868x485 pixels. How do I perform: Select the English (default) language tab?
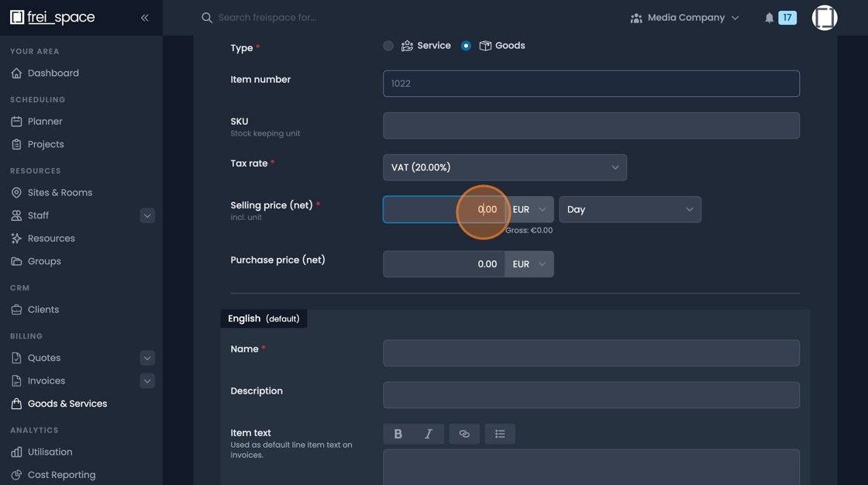pos(263,318)
